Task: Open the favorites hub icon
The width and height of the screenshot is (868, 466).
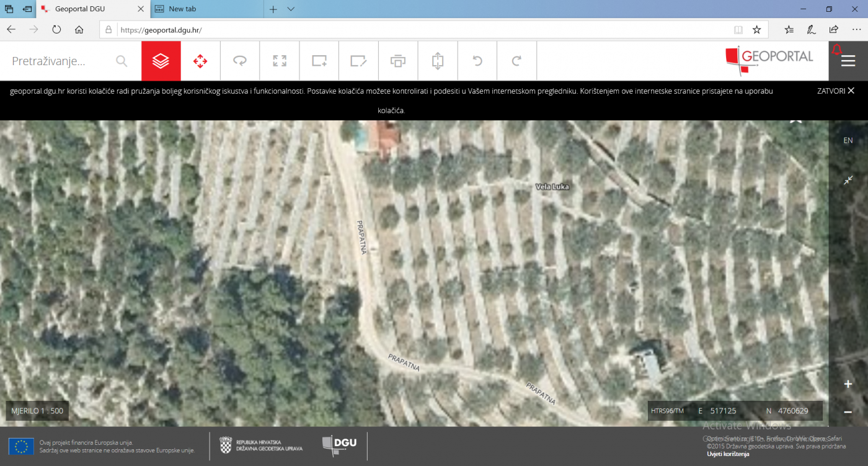Action: (x=789, y=29)
